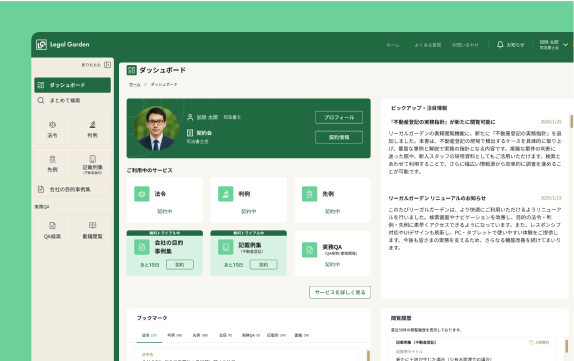Click the clock icon in the 閲覧履歴 entry
Image resolution: width=574 pixels, height=361 pixels.
532,342
